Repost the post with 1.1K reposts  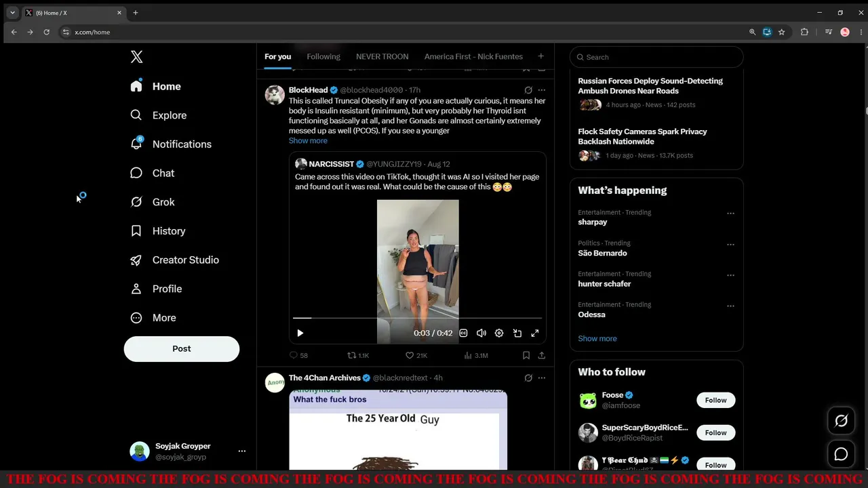click(x=358, y=355)
